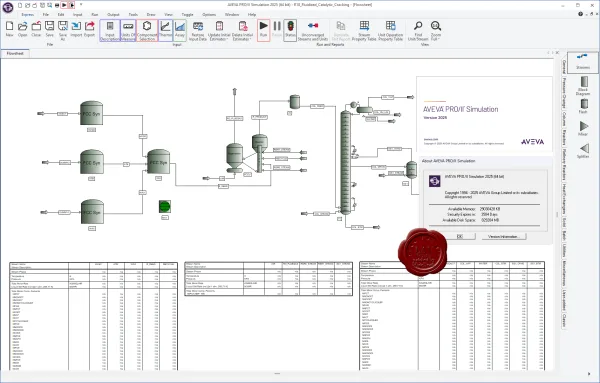Find Unit/Stream with magnifier icon
Viewport: 600px width, 383px height.
418,31
